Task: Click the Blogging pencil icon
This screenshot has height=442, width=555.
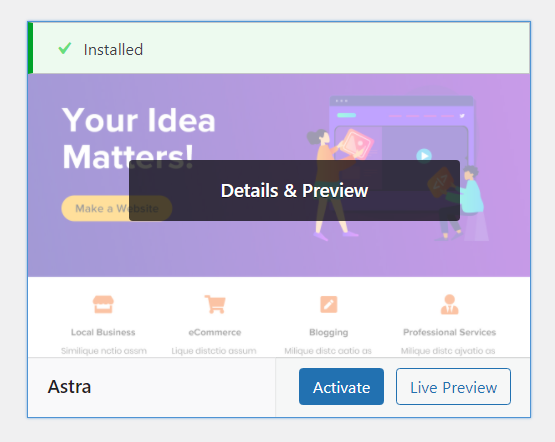Action: coord(329,304)
